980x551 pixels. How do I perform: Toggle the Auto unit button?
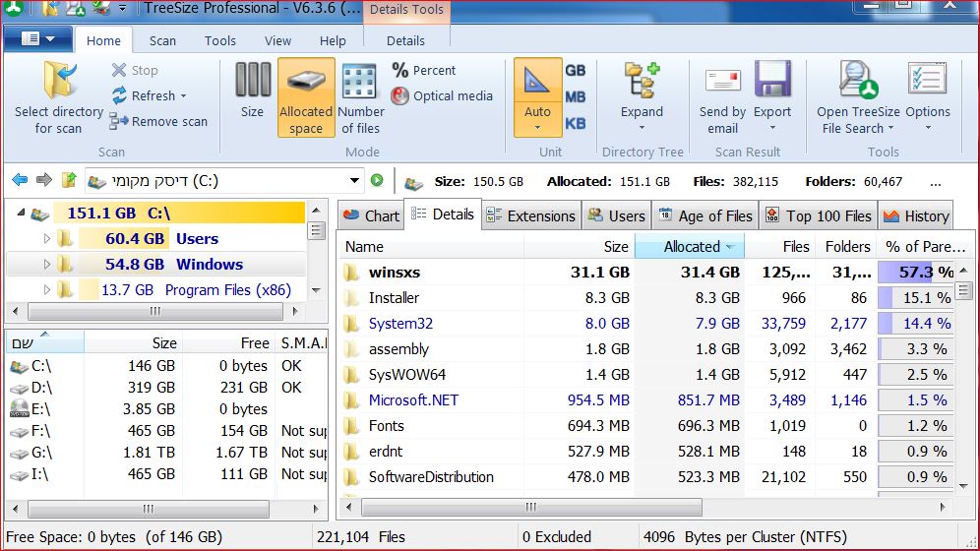pos(537,97)
